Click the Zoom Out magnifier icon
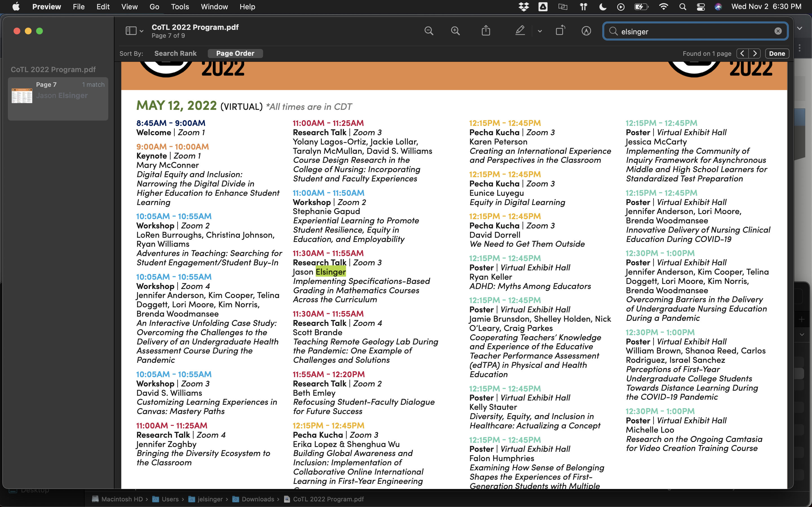 pyautogui.click(x=429, y=31)
